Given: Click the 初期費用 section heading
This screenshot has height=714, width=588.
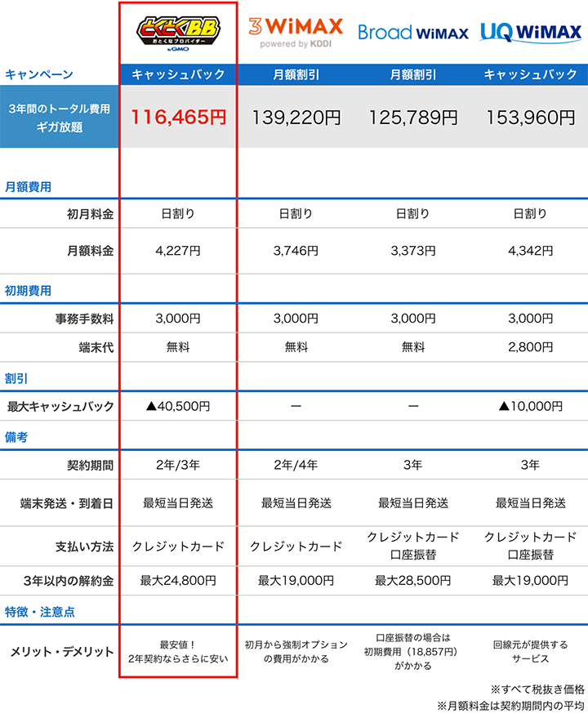Looking at the screenshot, I should click(x=29, y=291).
